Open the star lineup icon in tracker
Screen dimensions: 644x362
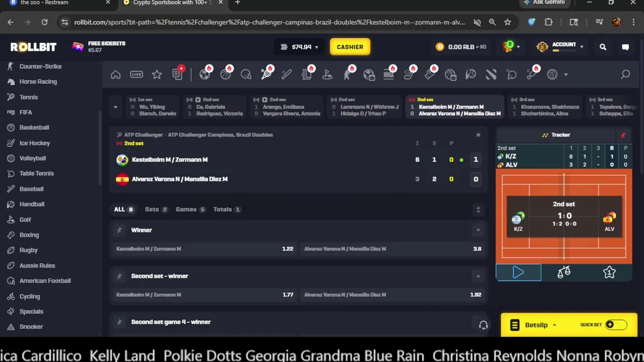tap(609, 272)
